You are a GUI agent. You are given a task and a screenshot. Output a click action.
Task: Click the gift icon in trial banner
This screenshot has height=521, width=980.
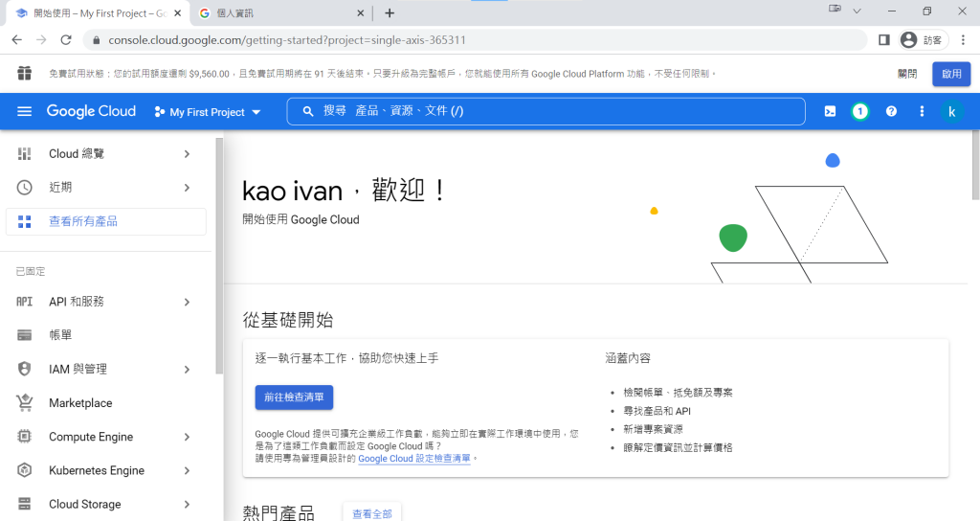tap(24, 73)
